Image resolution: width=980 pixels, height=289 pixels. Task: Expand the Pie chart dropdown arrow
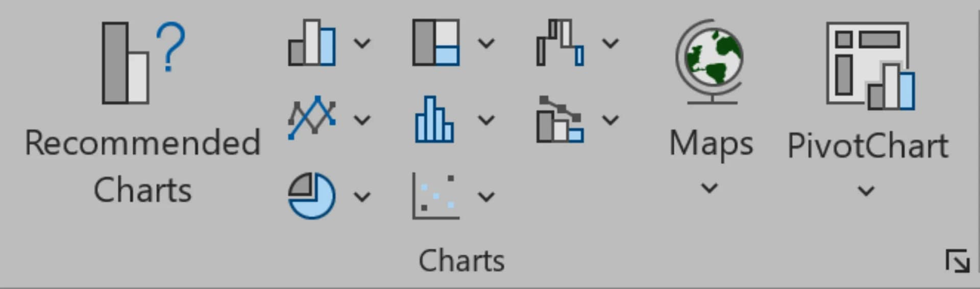pos(362,196)
